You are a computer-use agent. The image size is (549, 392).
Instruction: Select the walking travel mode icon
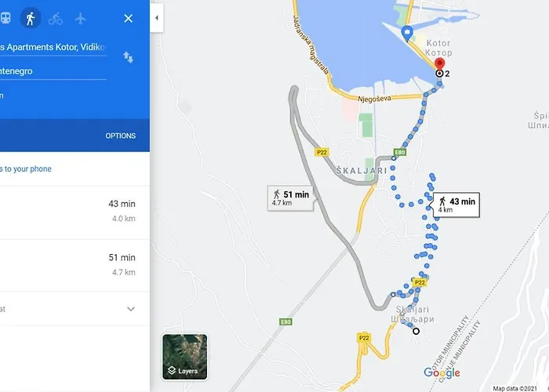click(x=31, y=18)
